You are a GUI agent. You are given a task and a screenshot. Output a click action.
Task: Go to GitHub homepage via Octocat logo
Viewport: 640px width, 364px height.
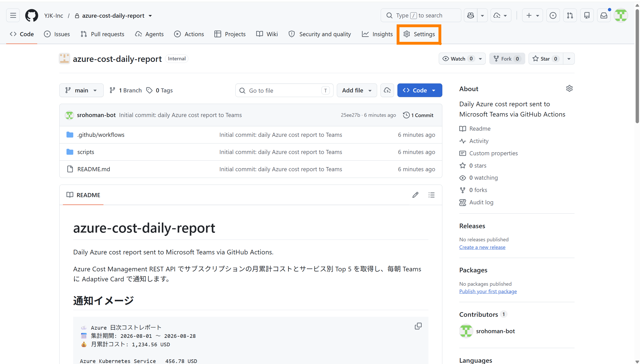32,16
